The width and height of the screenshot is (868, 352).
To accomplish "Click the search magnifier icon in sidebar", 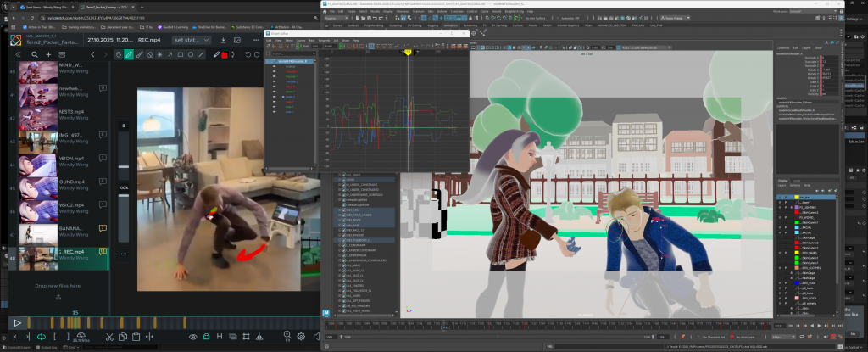I will [x=36, y=54].
